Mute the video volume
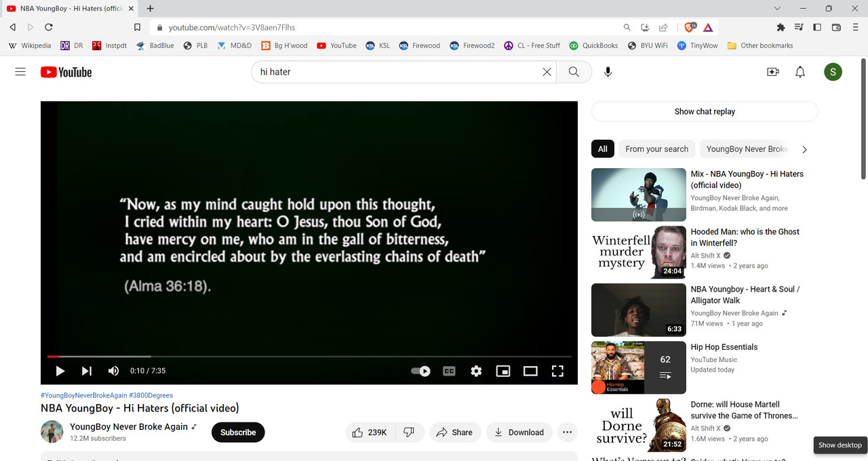Screen dimensions: 868x461 113,371
